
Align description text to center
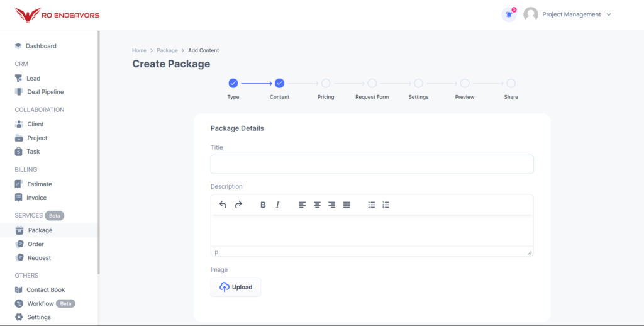(x=317, y=205)
